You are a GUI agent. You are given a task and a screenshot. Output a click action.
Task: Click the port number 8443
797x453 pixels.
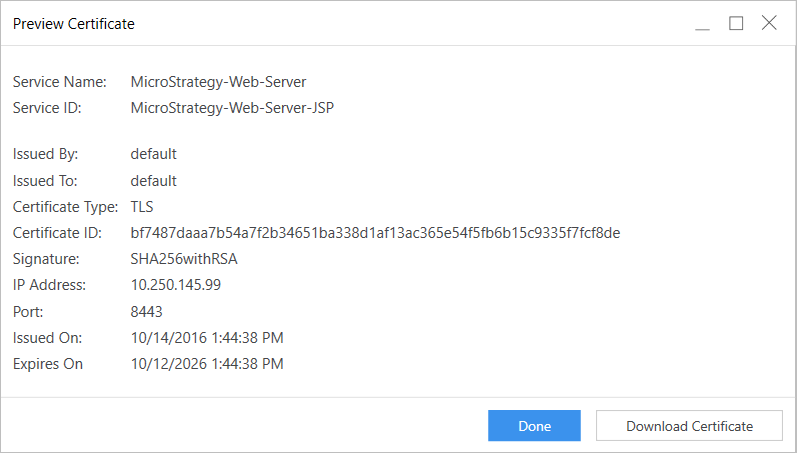147,311
